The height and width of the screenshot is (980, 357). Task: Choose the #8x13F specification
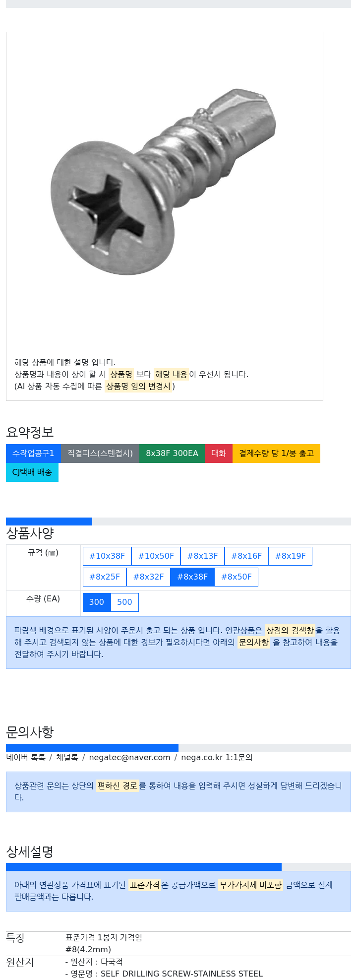202,556
